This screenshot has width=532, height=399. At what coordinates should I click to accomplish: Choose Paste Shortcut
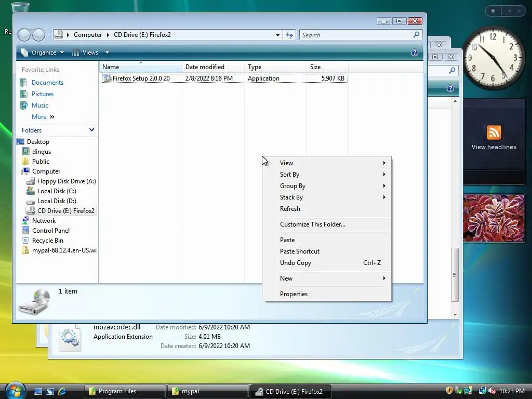[327, 251]
